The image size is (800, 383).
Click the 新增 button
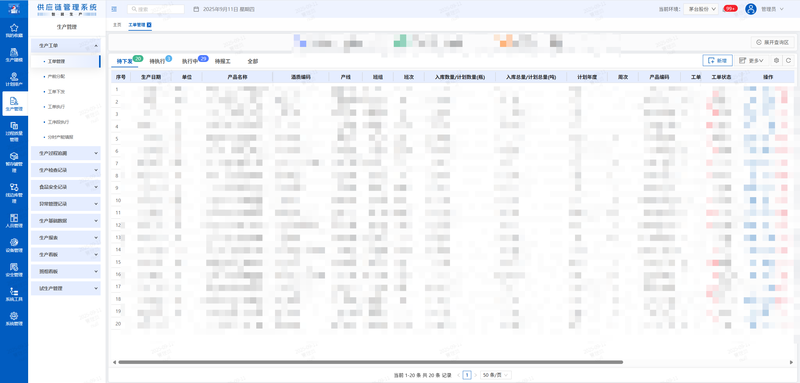(717, 60)
